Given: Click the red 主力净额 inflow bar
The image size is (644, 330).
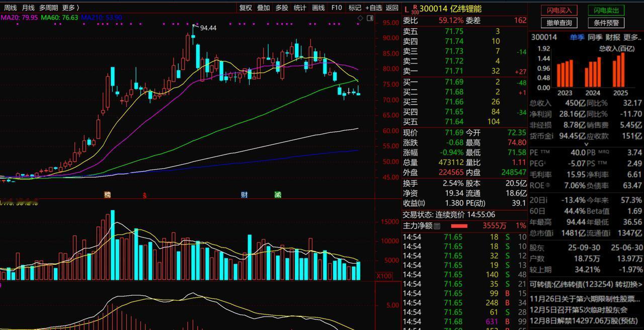Looking at the screenshot, I should (x=459, y=226).
